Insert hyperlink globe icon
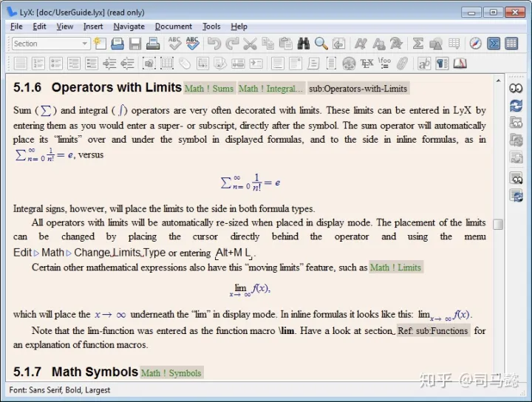This screenshot has width=532, height=402. coord(349,63)
